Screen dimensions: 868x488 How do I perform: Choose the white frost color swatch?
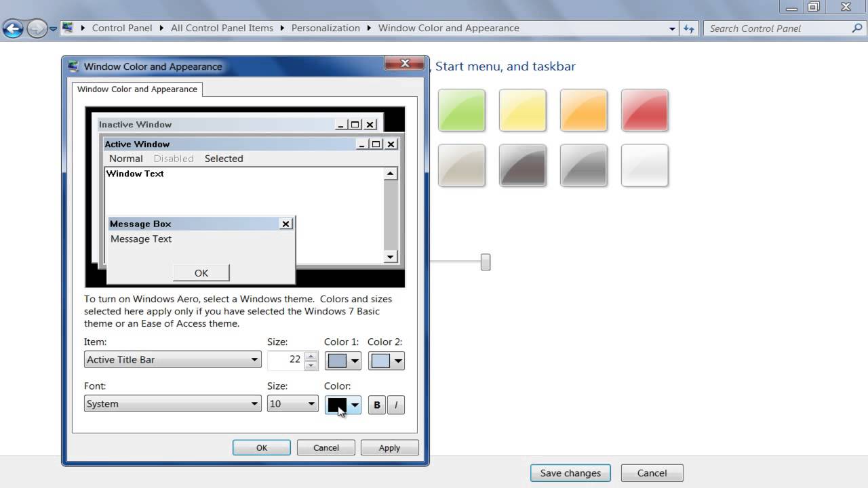pyautogui.click(x=645, y=165)
